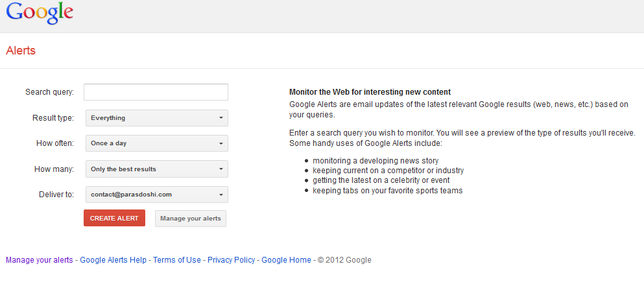Click the bullet text monitoring a developing news story
Screen dimensions: 644x299
point(376,161)
